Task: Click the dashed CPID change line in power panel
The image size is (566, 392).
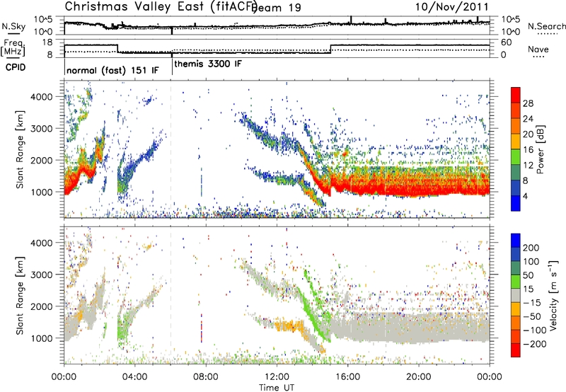Action: (171, 149)
